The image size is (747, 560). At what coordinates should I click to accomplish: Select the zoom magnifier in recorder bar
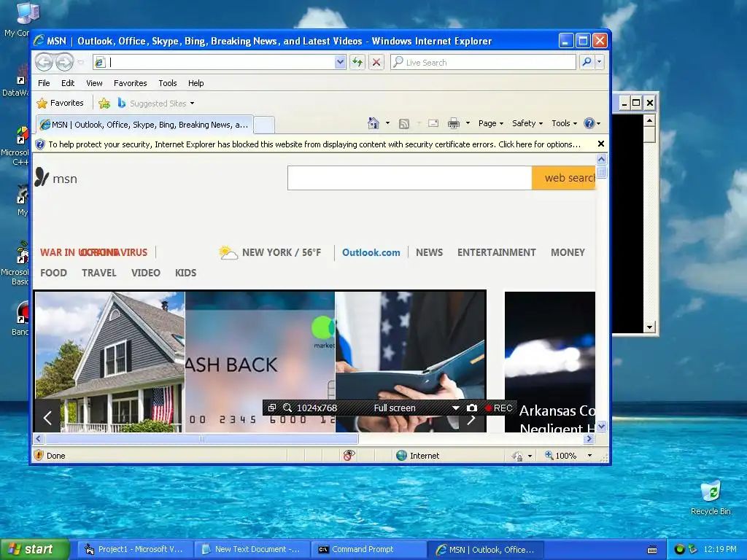(x=287, y=408)
